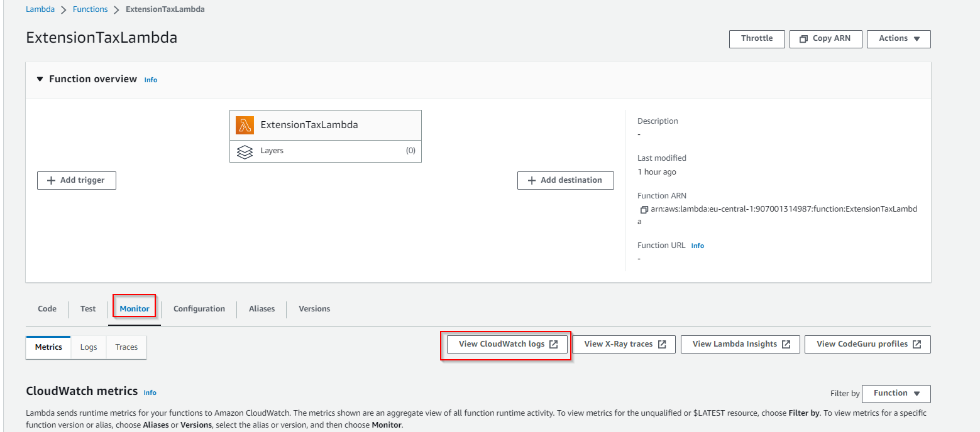Click external link icon on View Lambda Insights

786,344
